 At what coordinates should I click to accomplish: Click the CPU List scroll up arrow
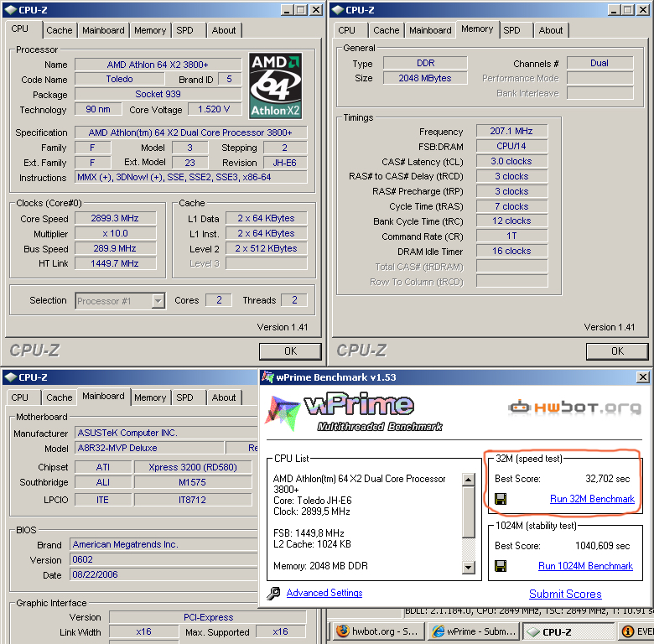click(x=469, y=480)
